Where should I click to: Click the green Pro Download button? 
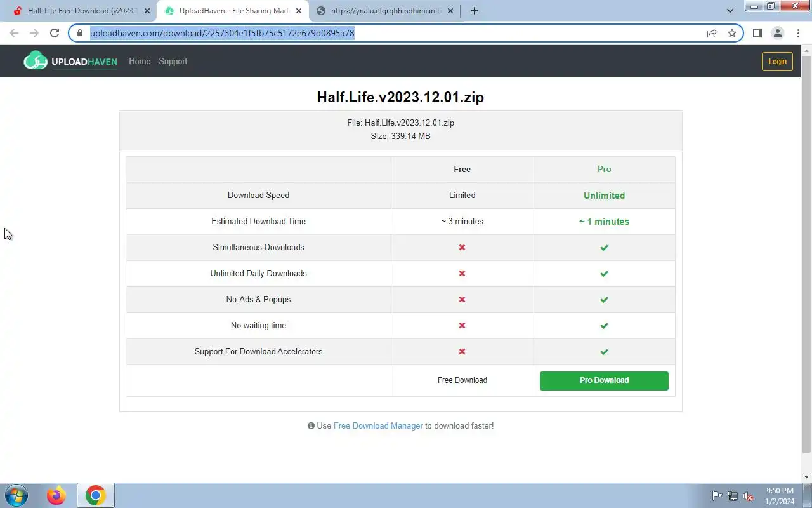[604, 380]
